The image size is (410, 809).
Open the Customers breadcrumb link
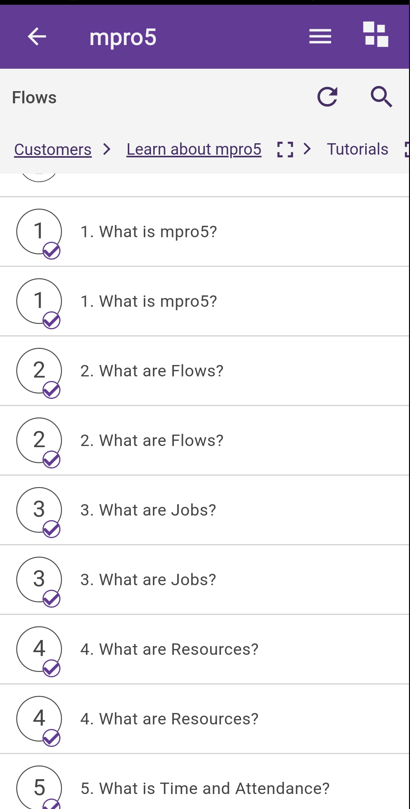(53, 150)
